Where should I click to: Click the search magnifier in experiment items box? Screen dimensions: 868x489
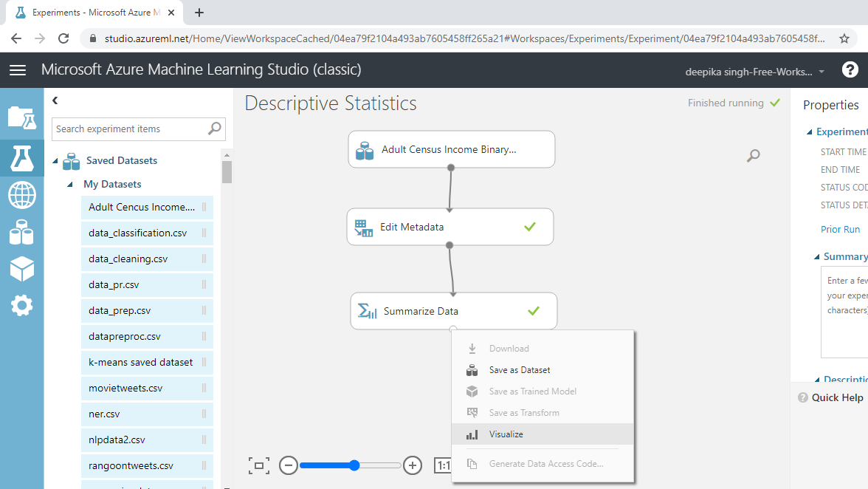tap(214, 129)
